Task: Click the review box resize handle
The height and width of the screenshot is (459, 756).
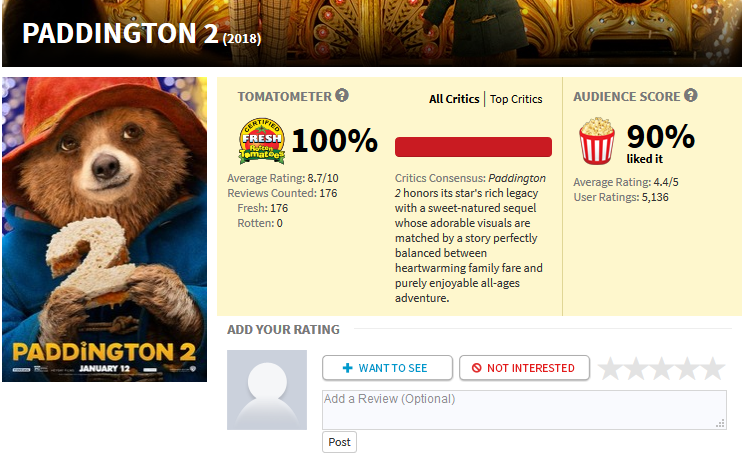Action: pos(720,424)
